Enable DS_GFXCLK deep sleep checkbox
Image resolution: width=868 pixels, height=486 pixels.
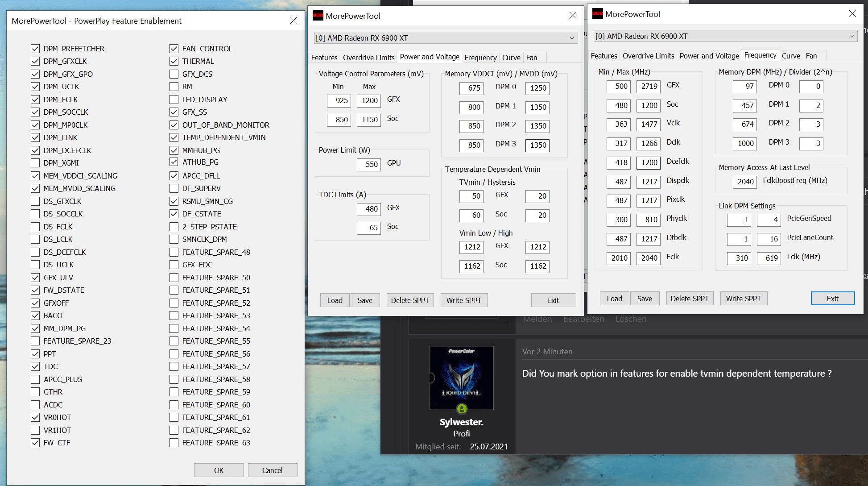point(35,201)
